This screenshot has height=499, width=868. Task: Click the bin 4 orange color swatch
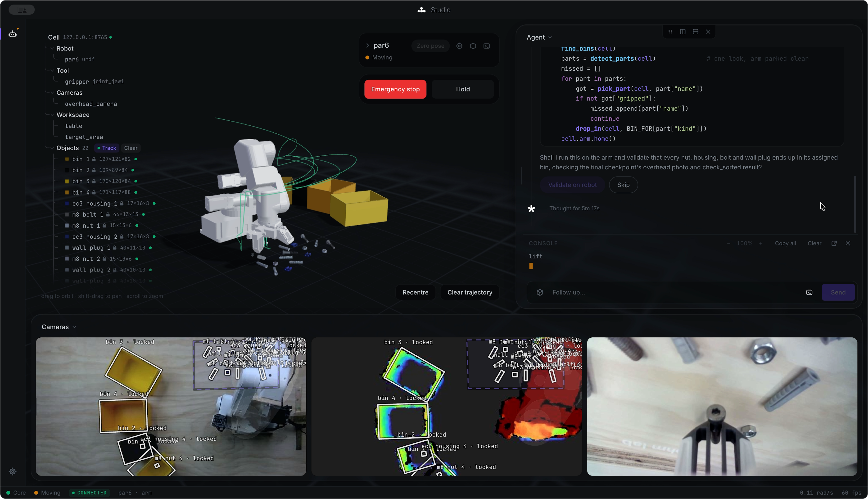pos(67,192)
